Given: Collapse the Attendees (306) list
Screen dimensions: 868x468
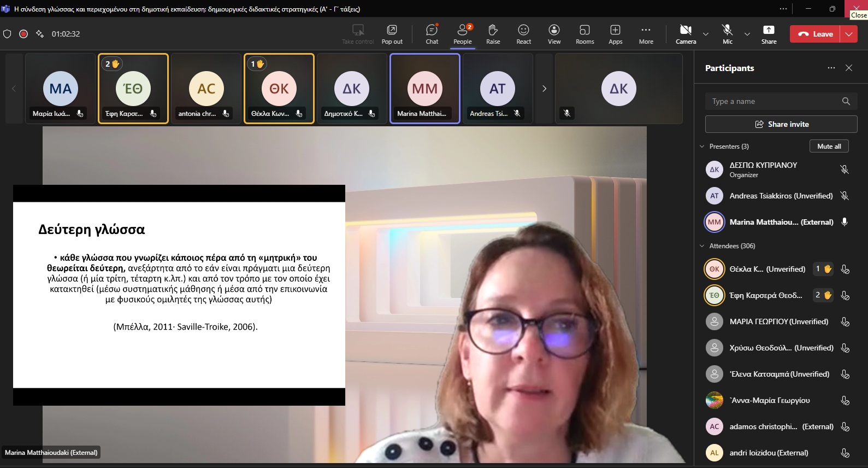Looking at the screenshot, I should (702, 246).
